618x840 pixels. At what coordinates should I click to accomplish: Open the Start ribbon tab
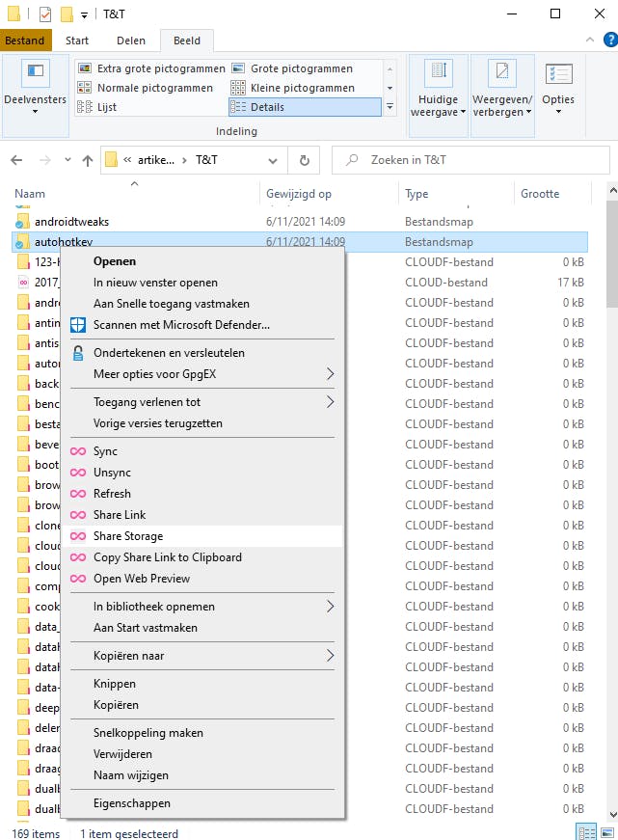pos(77,41)
